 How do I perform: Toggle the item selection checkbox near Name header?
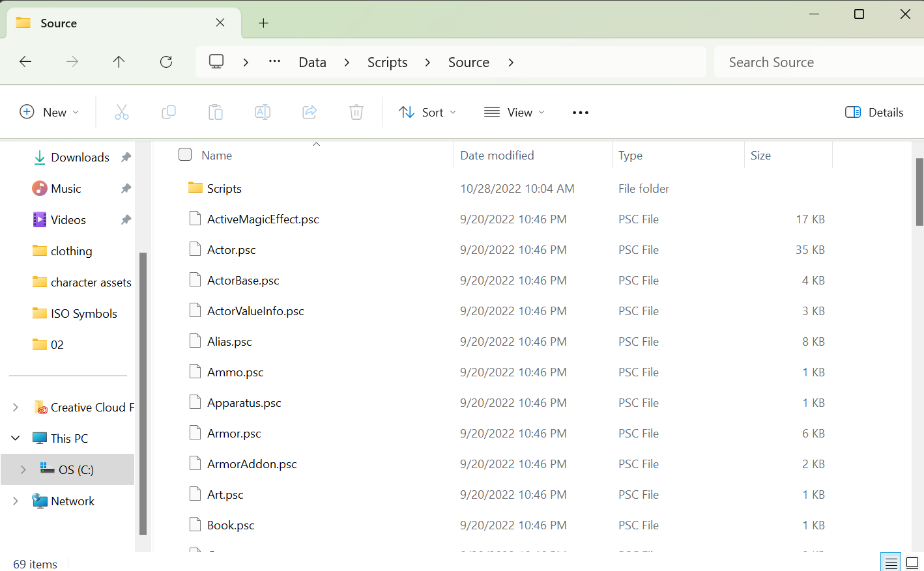click(185, 154)
